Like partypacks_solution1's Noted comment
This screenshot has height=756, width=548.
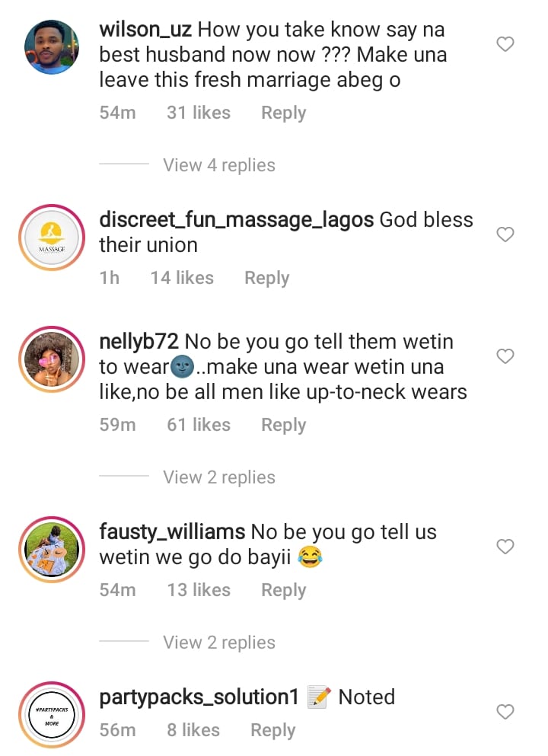(505, 711)
